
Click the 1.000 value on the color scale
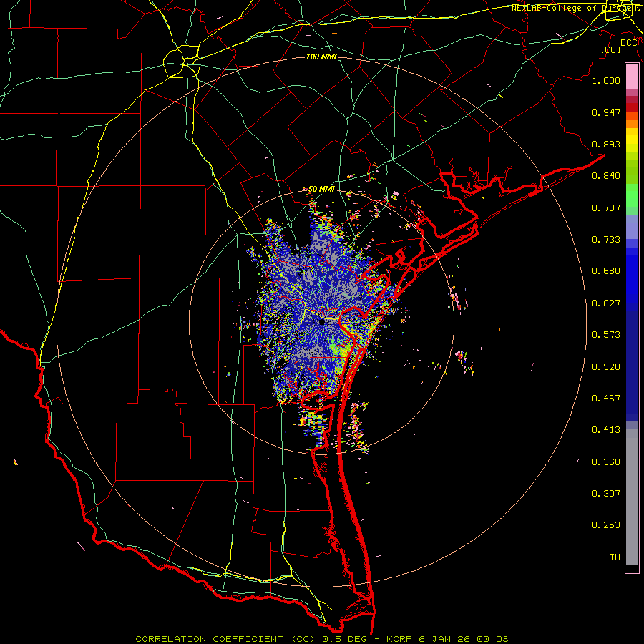click(x=606, y=80)
